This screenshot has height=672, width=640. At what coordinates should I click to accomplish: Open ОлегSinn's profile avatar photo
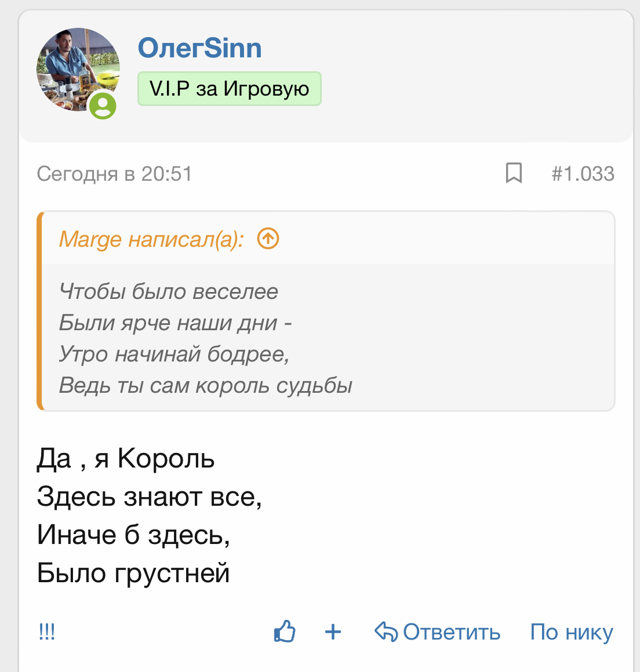coord(78,68)
